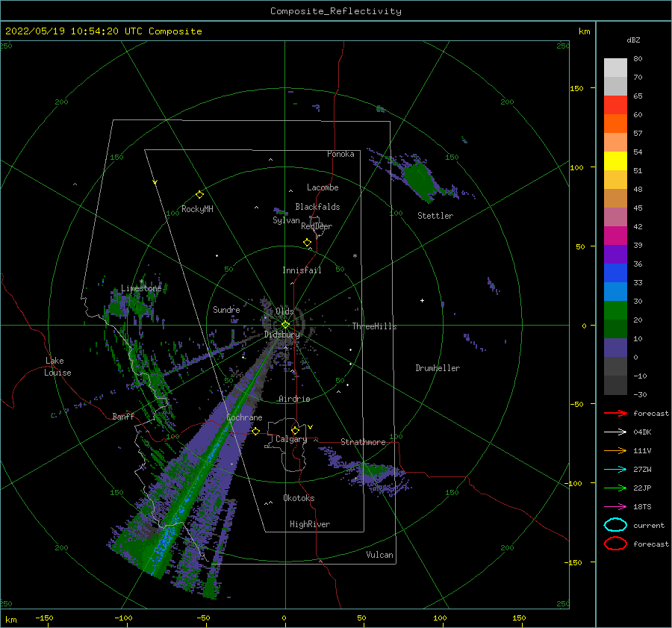The height and width of the screenshot is (628, 672).
Task: Click the Drumheller town label
Action: (438, 368)
